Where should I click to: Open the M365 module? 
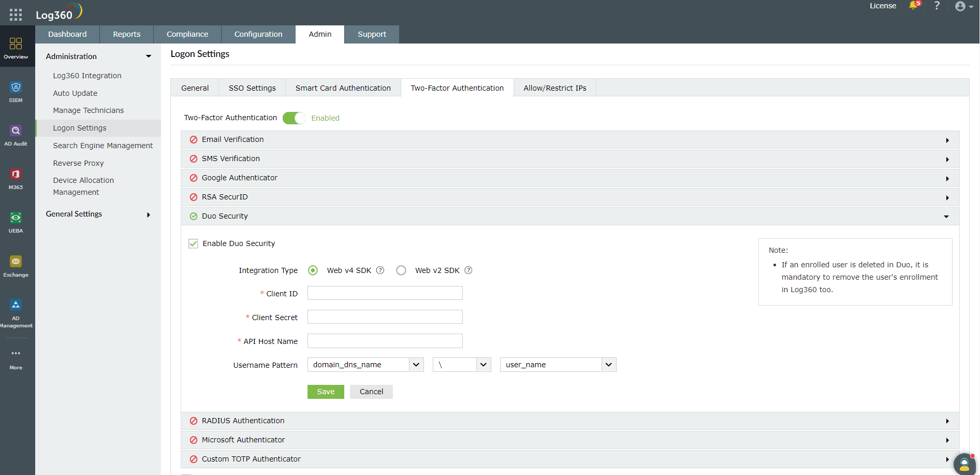pos(16,179)
